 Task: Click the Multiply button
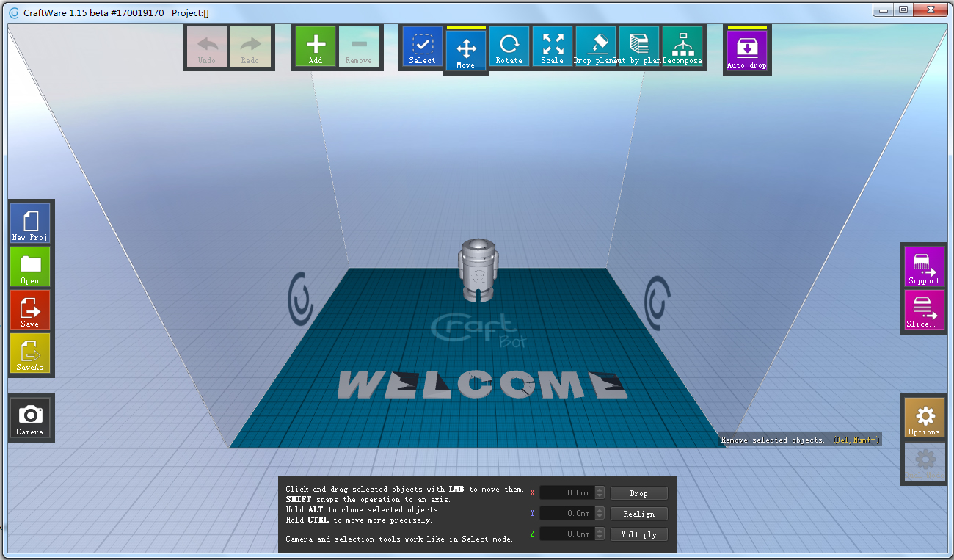638,534
